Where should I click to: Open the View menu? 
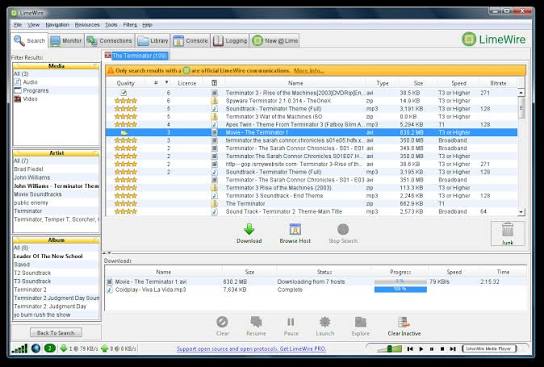coord(34,25)
